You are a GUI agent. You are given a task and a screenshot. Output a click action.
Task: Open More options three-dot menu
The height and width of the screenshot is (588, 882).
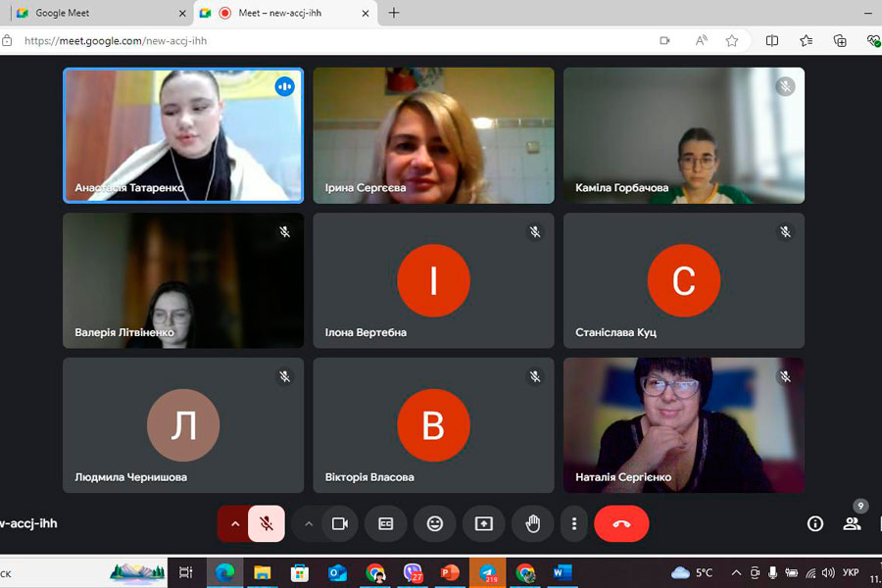point(573,524)
